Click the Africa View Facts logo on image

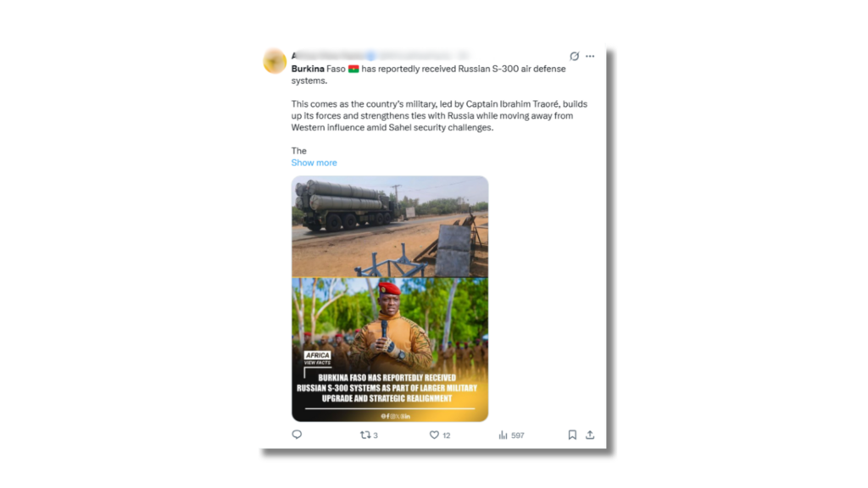317,358
